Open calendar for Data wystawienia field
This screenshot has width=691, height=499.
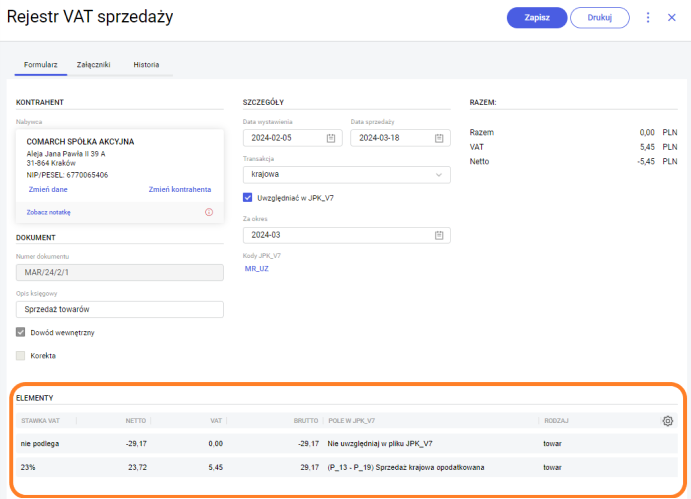pyautogui.click(x=331, y=138)
